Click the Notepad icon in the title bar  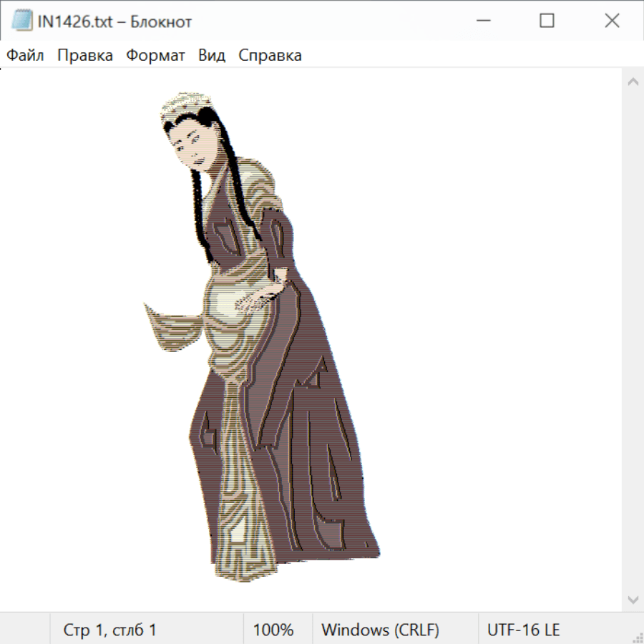[21, 21]
